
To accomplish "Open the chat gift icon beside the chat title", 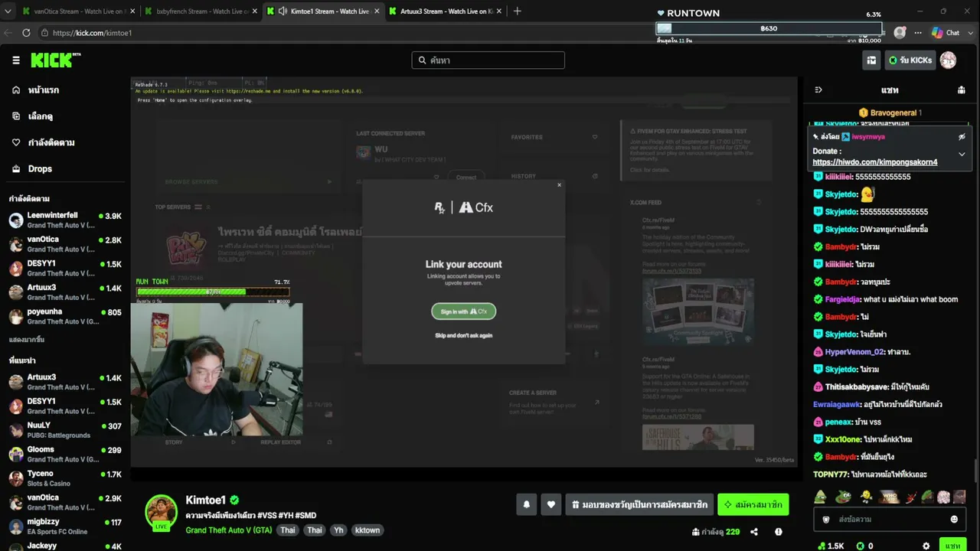I will point(962,90).
